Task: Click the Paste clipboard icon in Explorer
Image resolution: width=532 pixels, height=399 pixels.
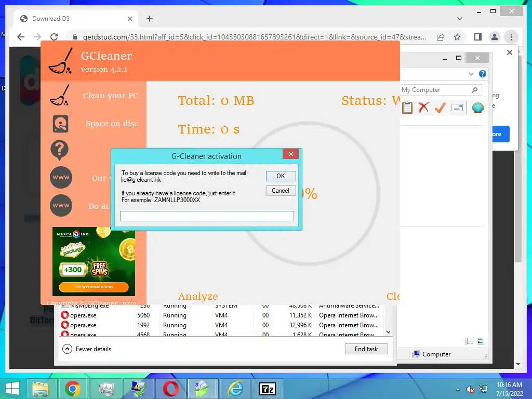Action: [x=407, y=108]
